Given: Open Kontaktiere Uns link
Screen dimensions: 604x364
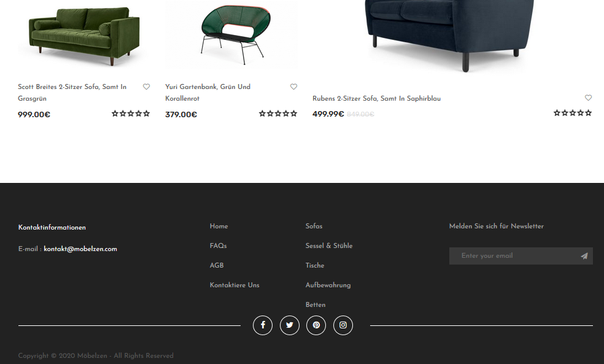Looking at the screenshot, I should coord(234,285).
